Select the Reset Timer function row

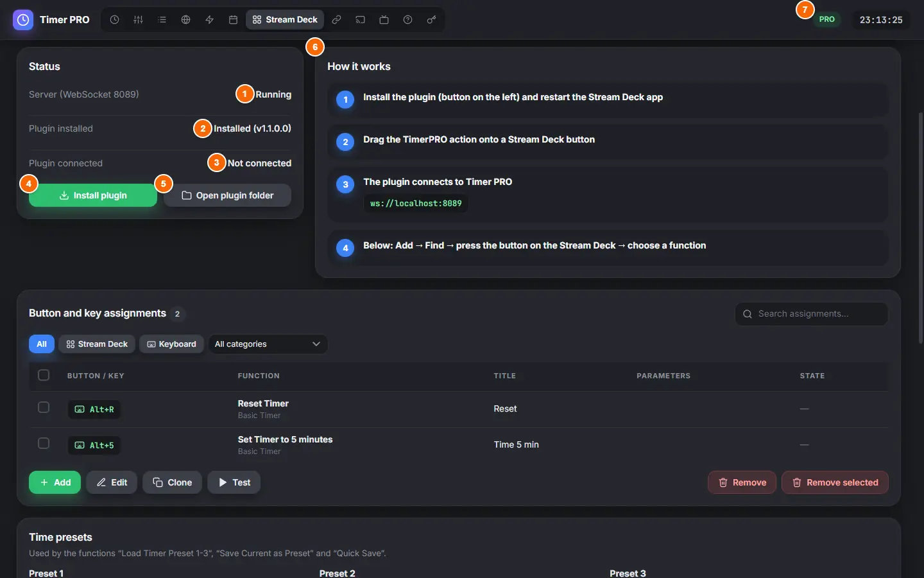pyautogui.click(x=459, y=409)
